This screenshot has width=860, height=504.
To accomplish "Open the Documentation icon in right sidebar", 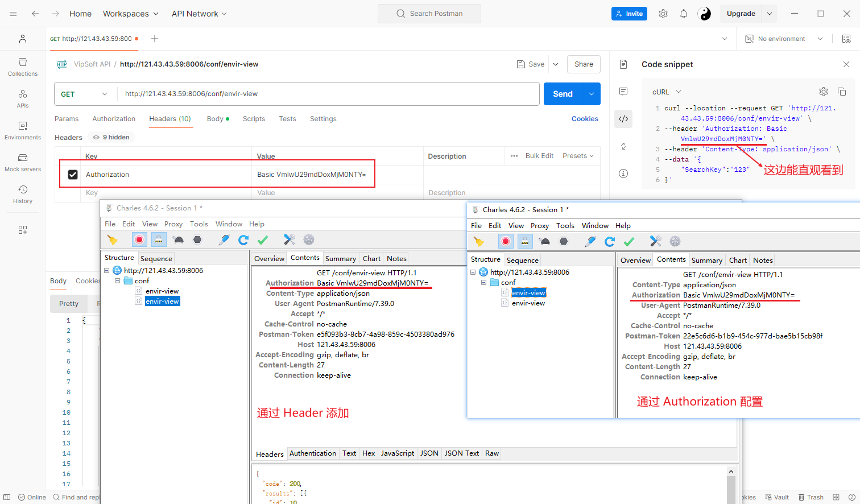I will pos(623,64).
